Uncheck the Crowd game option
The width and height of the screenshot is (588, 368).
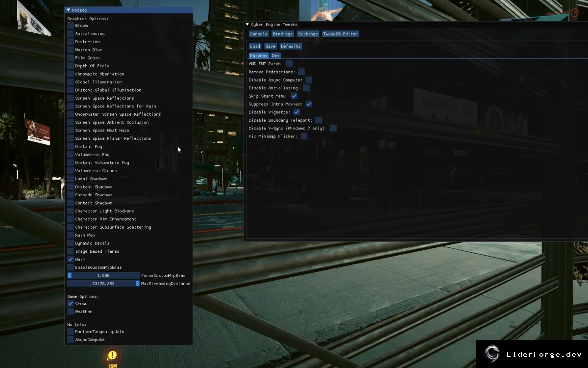(x=71, y=303)
